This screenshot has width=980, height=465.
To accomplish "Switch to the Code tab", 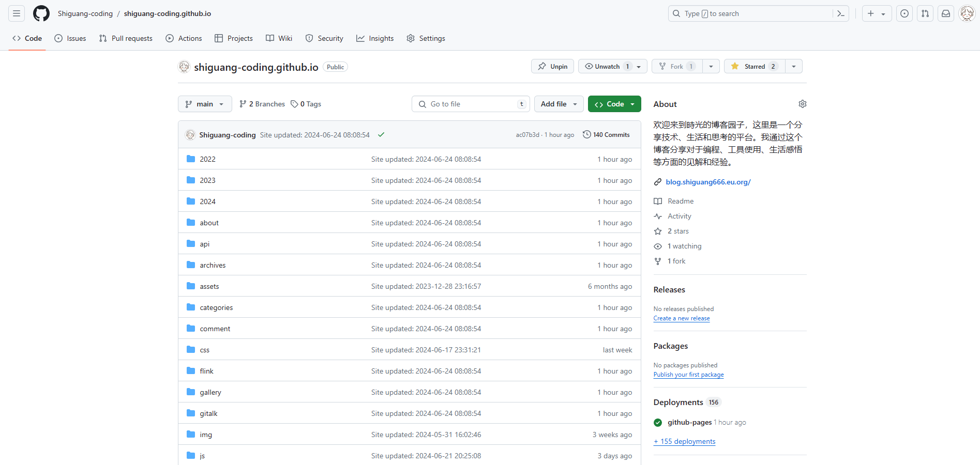I will [27, 38].
